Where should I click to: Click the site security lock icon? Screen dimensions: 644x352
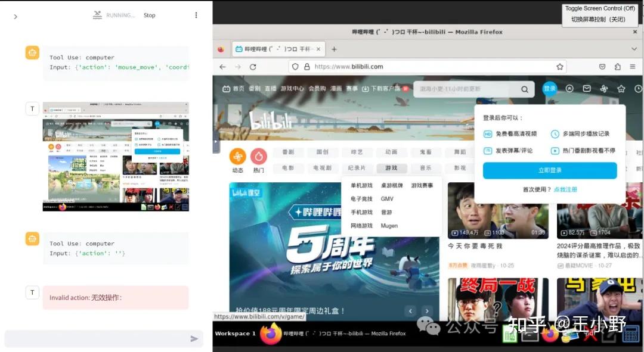click(x=307, y=67)
